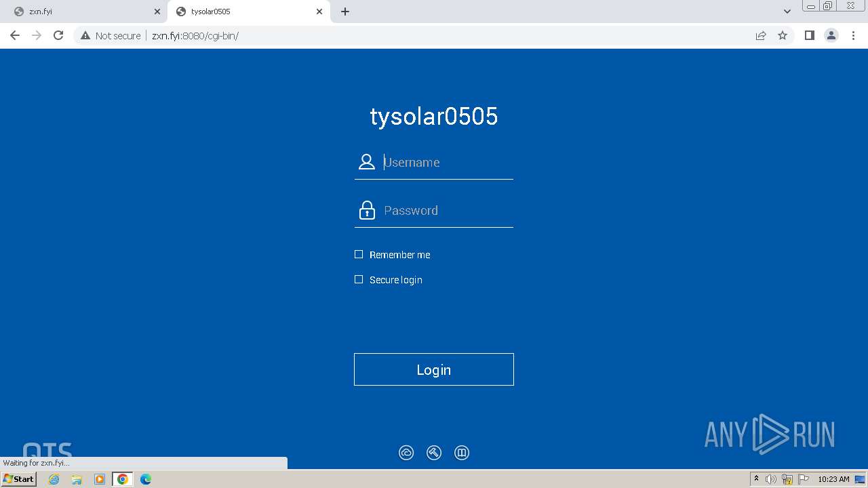Click the tysolar0505 page heading

pyautogui.click(x=434, y=117)
